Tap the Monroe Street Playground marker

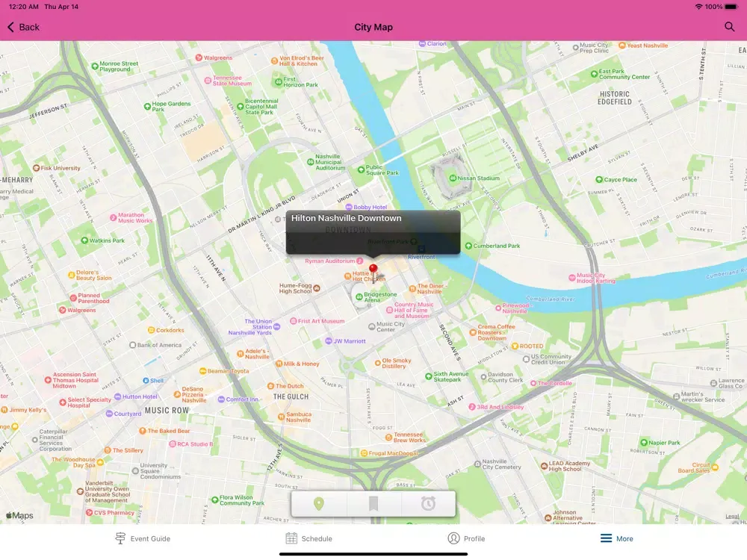[x=94, y=66]
